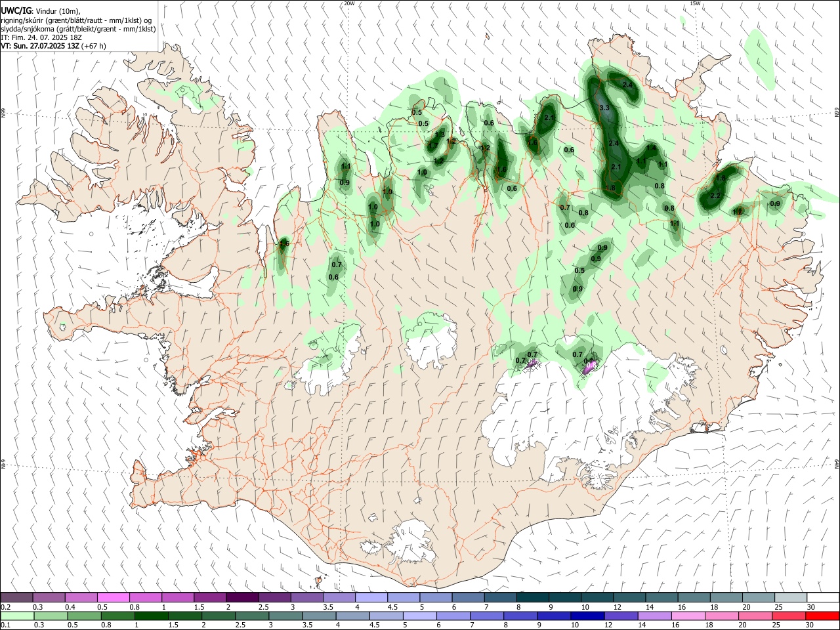Click the dark teal 8 swatch in upper legend row

533,597
